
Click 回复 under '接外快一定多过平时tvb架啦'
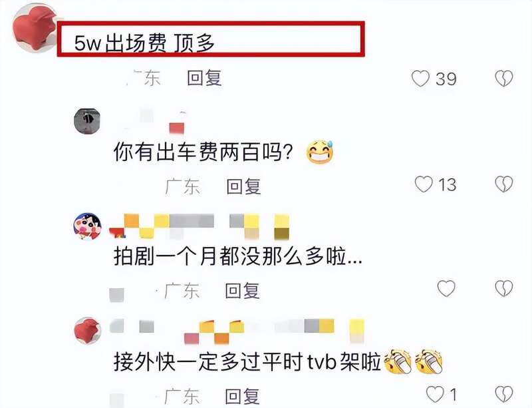tap(242, 396)
